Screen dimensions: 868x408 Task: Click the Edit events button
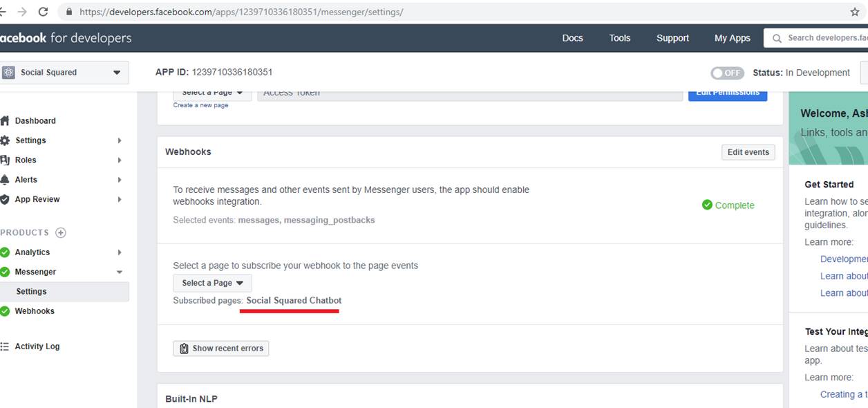(748, 152)
